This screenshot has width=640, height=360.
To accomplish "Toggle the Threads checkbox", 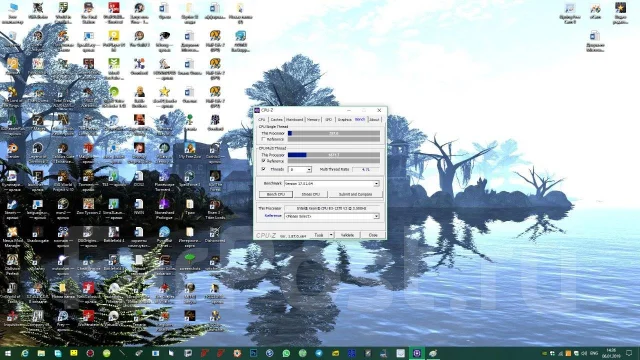I will tap(263, 169).
